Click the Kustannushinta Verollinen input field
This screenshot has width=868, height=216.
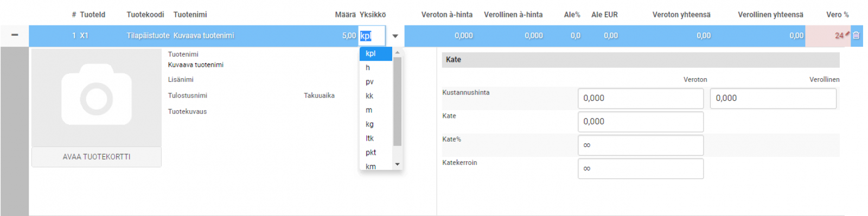click(773, 98)
